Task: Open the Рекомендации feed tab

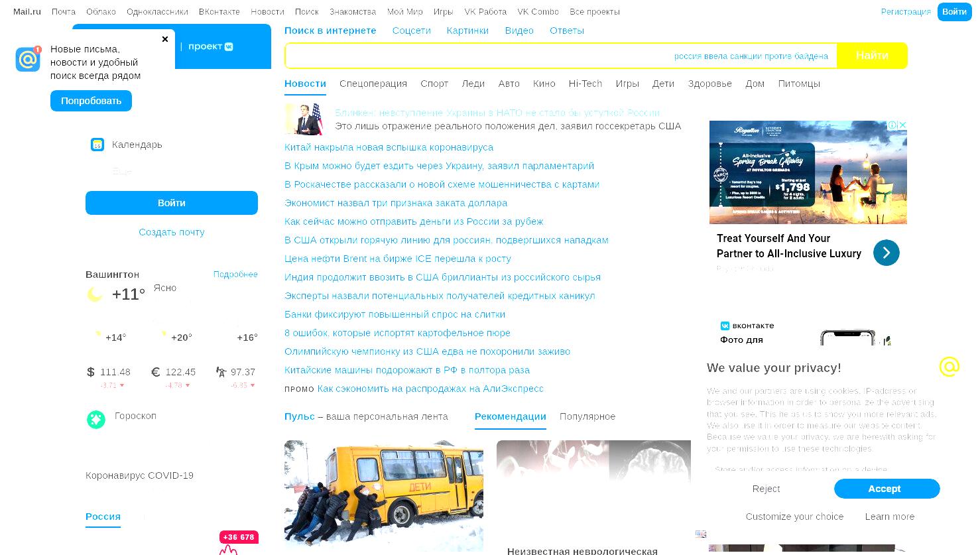Action: pos(510,416)
